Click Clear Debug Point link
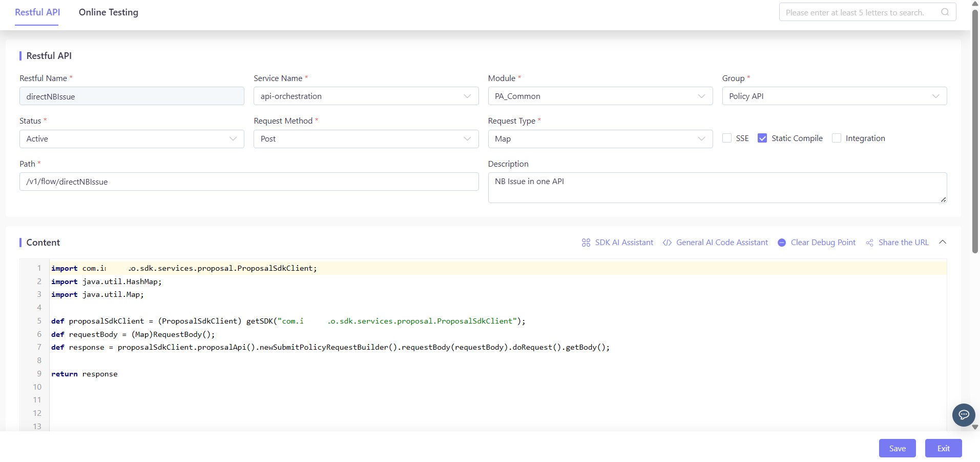980x462 pixels. (823, 243)
